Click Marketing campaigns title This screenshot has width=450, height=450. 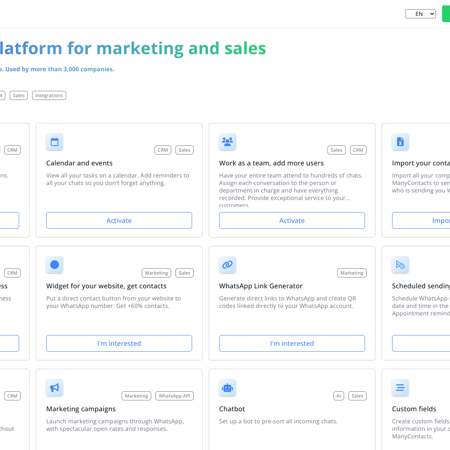(x=81, y=409)
